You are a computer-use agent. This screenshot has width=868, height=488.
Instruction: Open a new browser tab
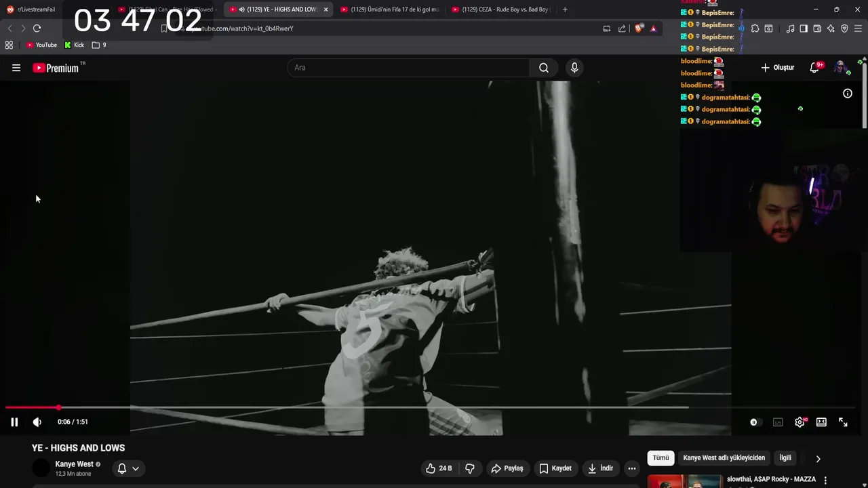[x=565, y=9]
